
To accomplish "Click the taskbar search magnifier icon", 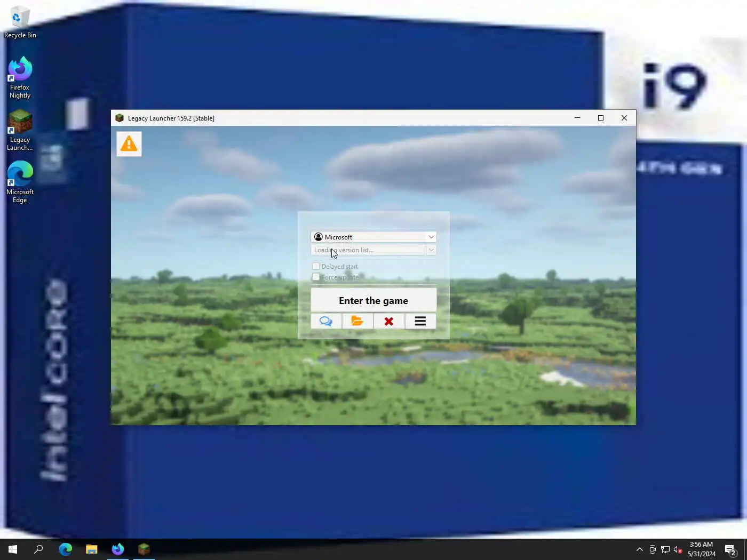I will coord(38,549).
